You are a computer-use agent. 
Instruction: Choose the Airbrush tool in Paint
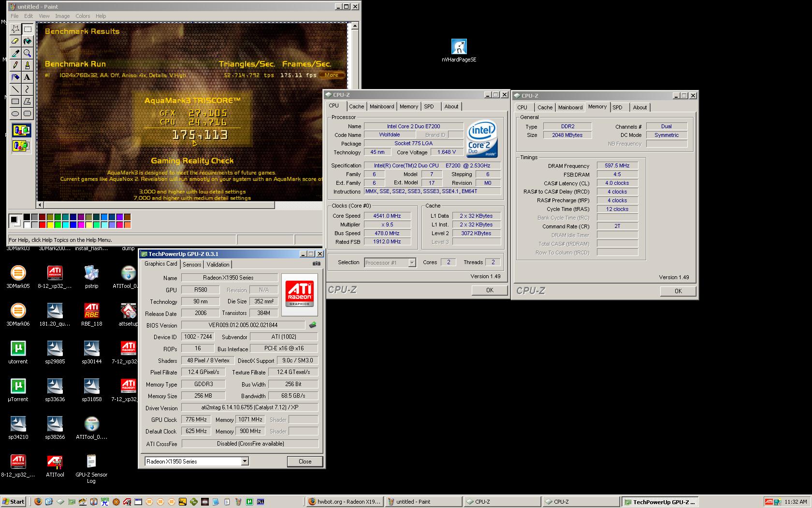(x=15, y=77)
